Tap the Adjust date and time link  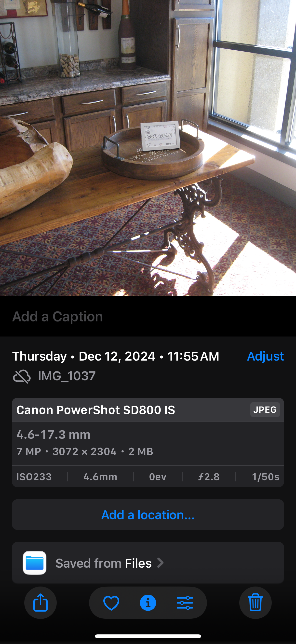[265, 356]
